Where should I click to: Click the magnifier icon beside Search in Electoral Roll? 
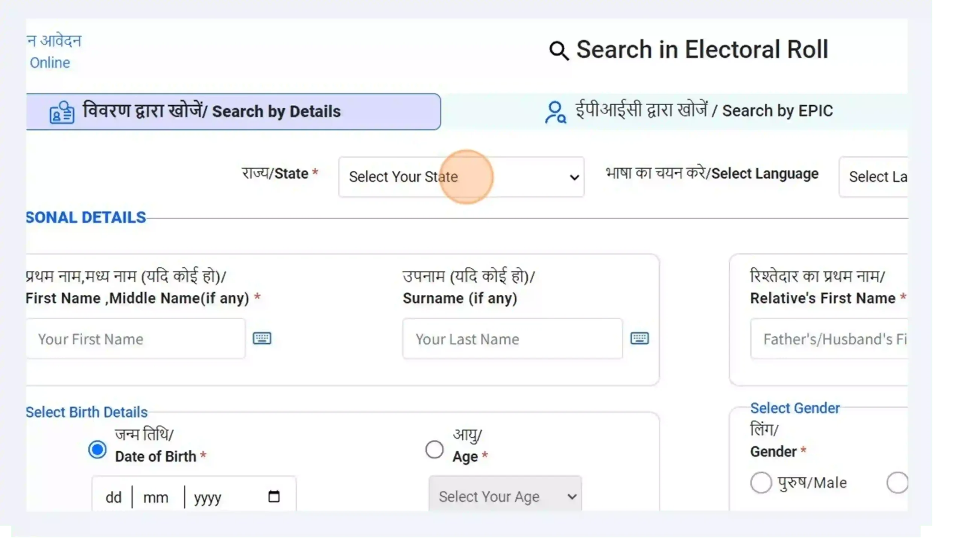coord(559,51)
